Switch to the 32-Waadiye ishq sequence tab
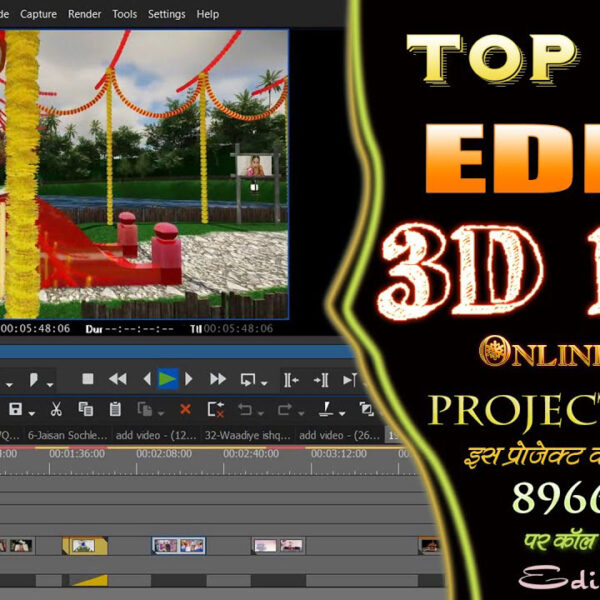Screen dimensions: 600x600 248,435
